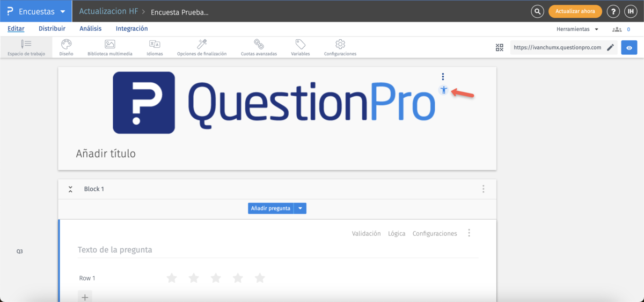Select the fourth star in Row 1

pyautogui.click(x=238, y=278)
